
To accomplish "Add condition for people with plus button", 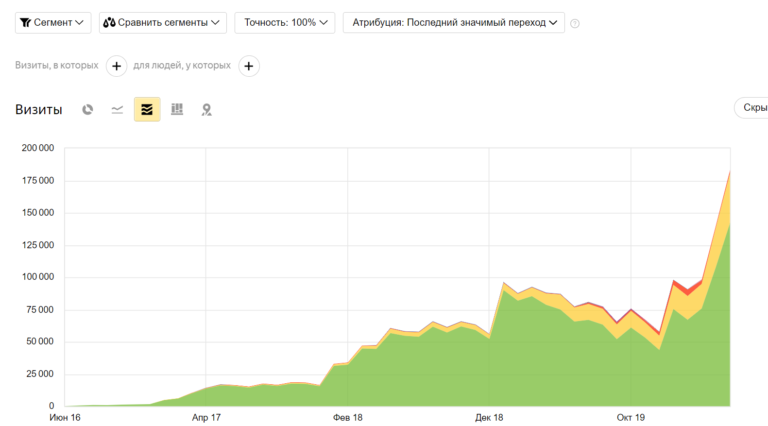I will pyautogui.click(x=249, y=66).
